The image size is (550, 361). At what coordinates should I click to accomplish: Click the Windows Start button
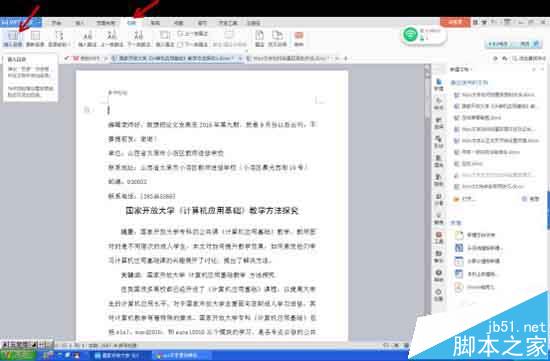[x=17, y=355]
